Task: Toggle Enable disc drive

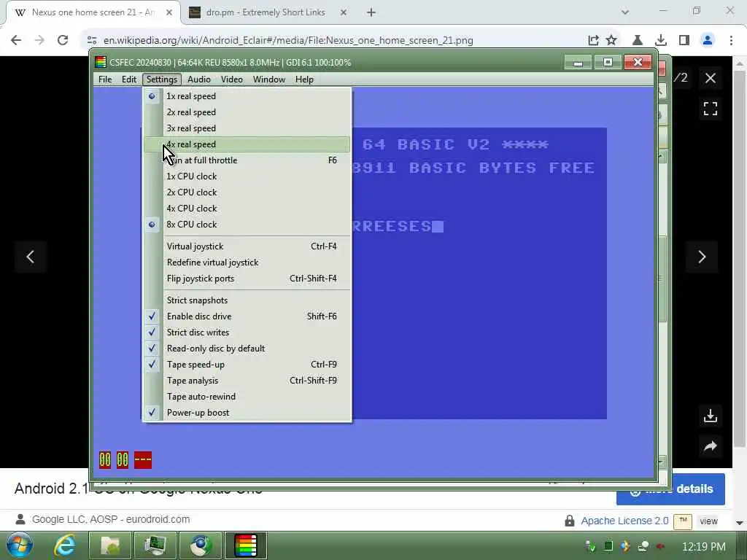Action: [247, 316]
